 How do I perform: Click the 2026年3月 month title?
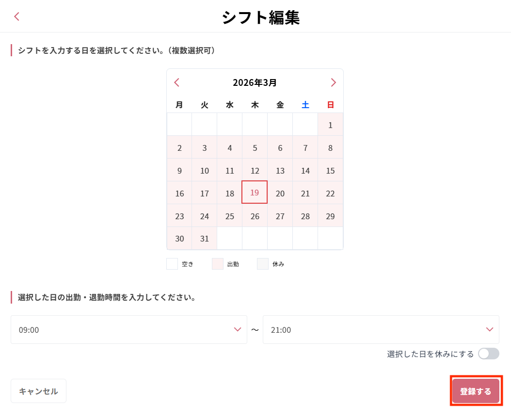[x=255, y=82]
